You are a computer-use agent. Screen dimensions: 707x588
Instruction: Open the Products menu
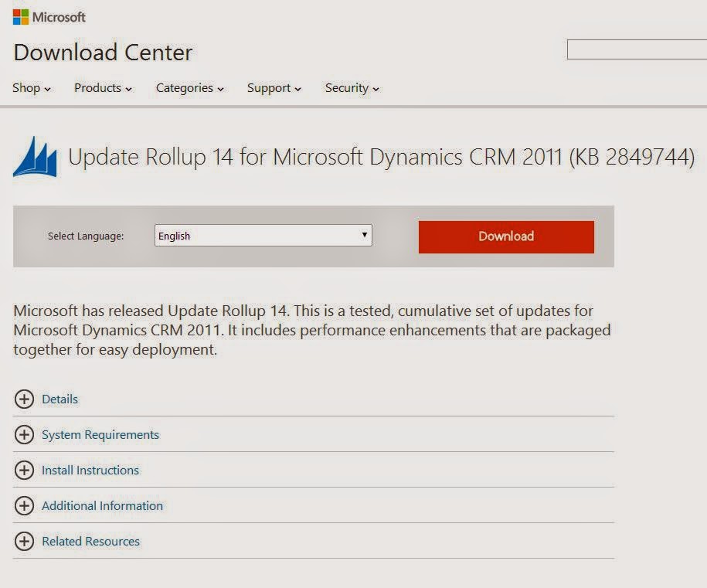coord(103,88)
